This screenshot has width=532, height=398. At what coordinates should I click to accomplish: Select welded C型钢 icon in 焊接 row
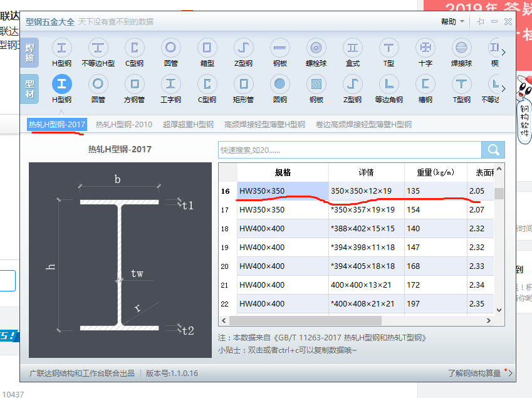(134, 48)
